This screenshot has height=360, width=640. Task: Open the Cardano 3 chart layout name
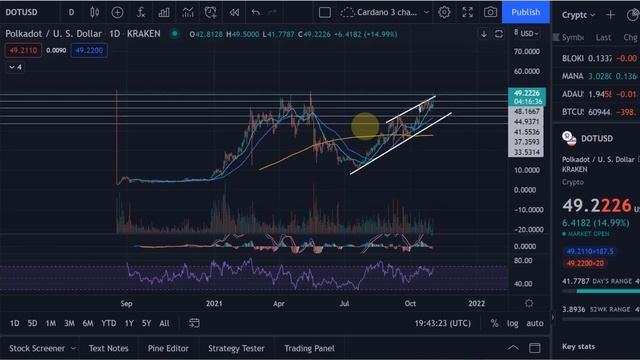tap(387, 12)
